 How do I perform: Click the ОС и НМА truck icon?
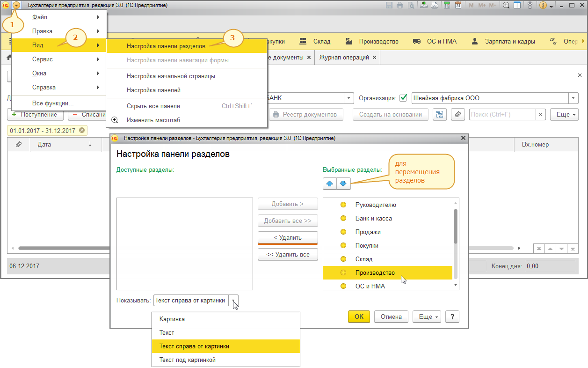tap(416, 41)
